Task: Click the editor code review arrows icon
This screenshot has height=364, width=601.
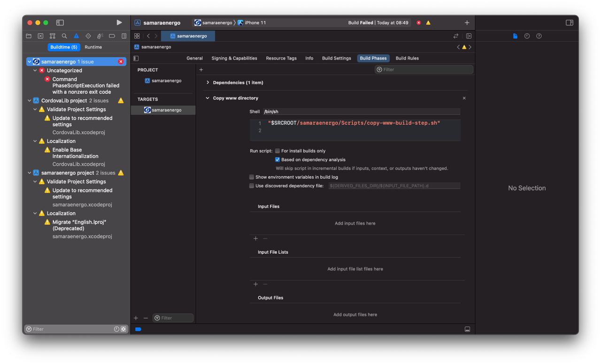Action: [455, 36]
